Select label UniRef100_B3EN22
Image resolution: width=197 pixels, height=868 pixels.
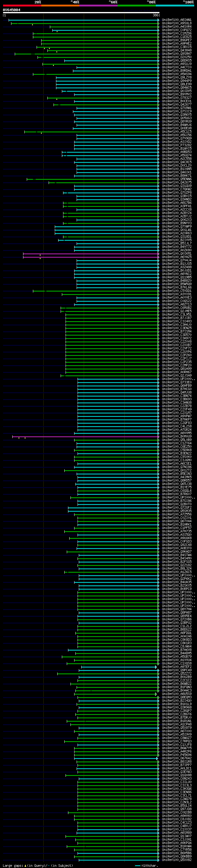[x=176, y=454]
